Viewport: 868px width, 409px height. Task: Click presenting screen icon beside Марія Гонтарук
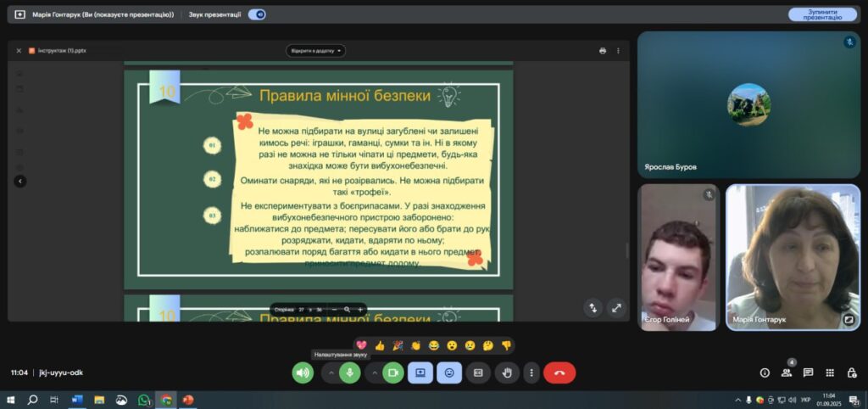(20, 15)
